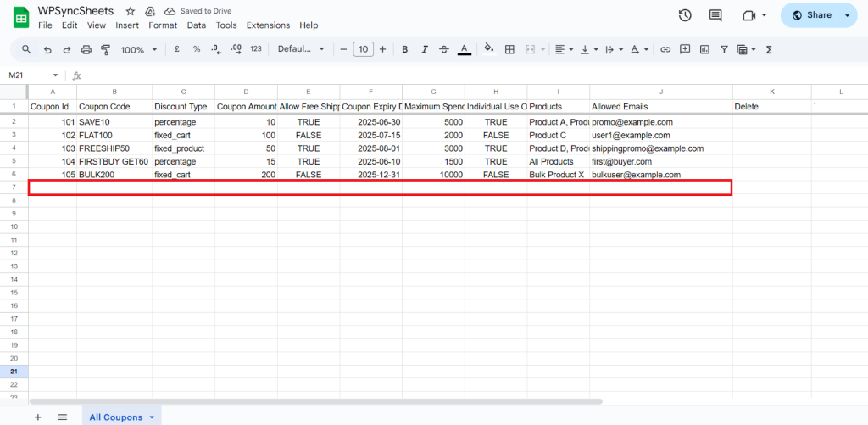Click the Functions sigma icon

pos(769,49)
